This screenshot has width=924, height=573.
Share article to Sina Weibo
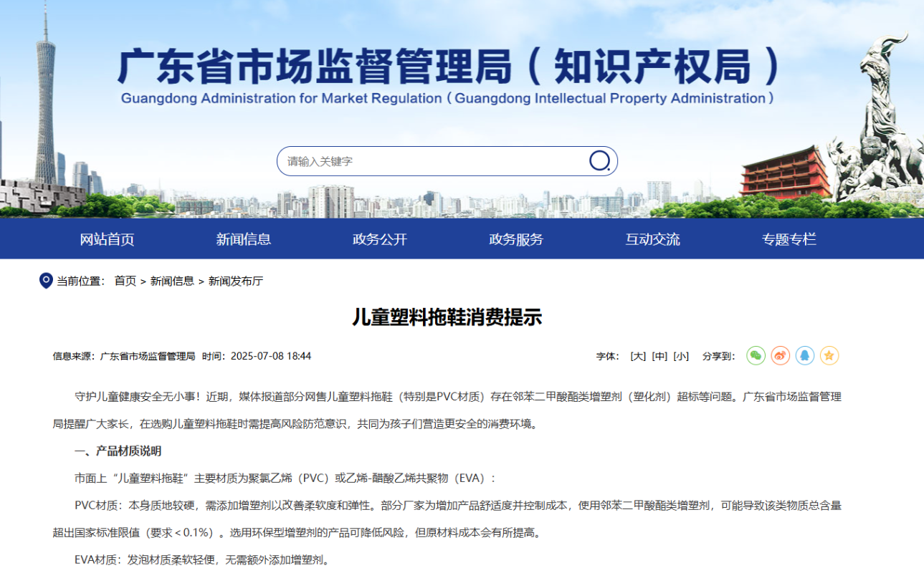click(780, 355)
